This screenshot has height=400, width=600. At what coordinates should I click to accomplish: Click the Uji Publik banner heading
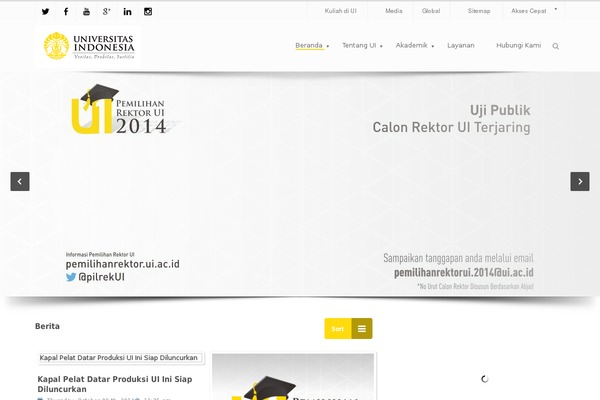coord(500,110)
